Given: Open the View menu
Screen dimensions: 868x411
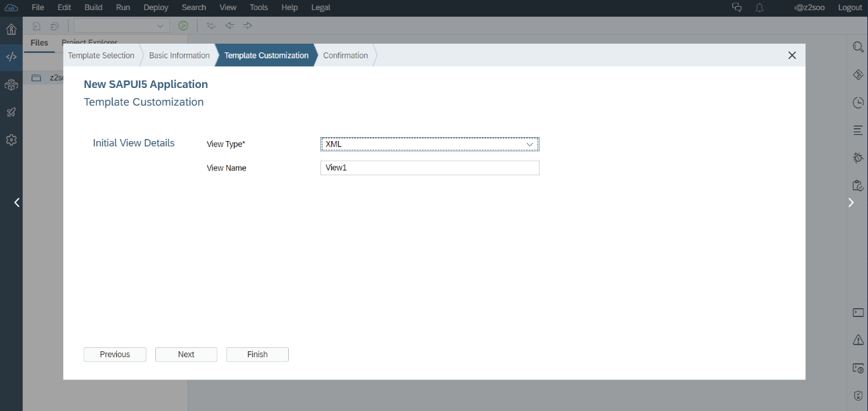Looking at the screenshot, I should (x=228, y=7).
